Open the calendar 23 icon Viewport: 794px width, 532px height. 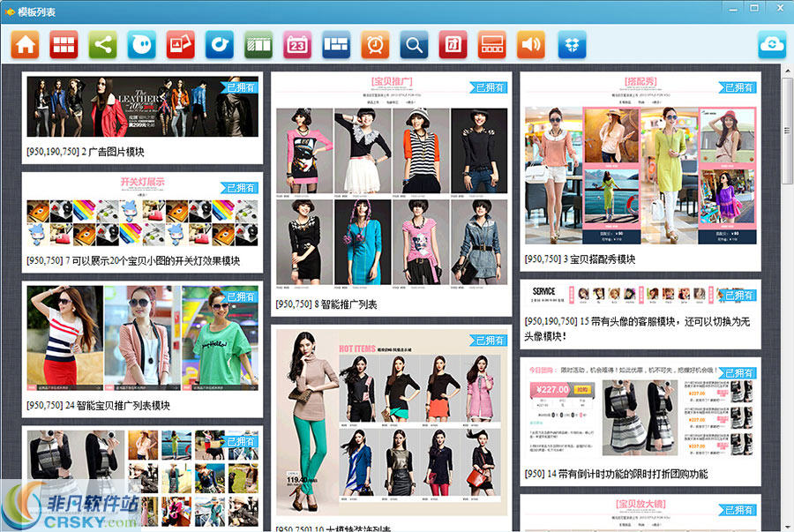(296, 44)
